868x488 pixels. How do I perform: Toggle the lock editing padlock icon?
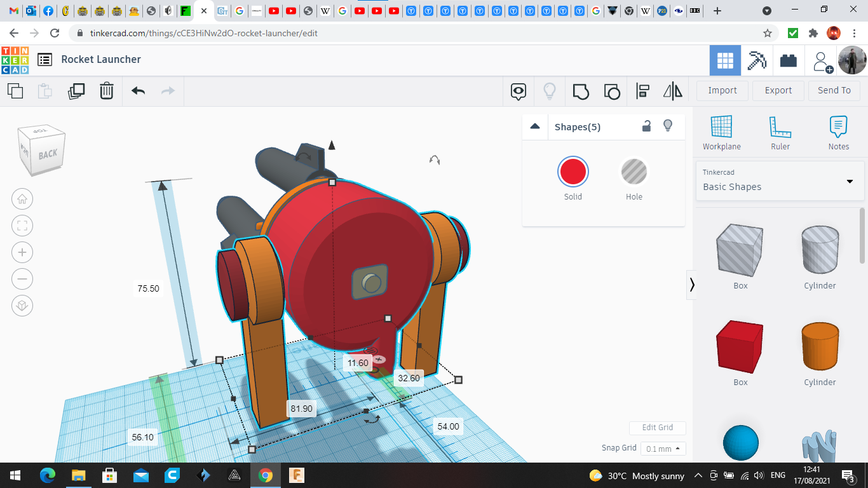click(x=646, y=126)
